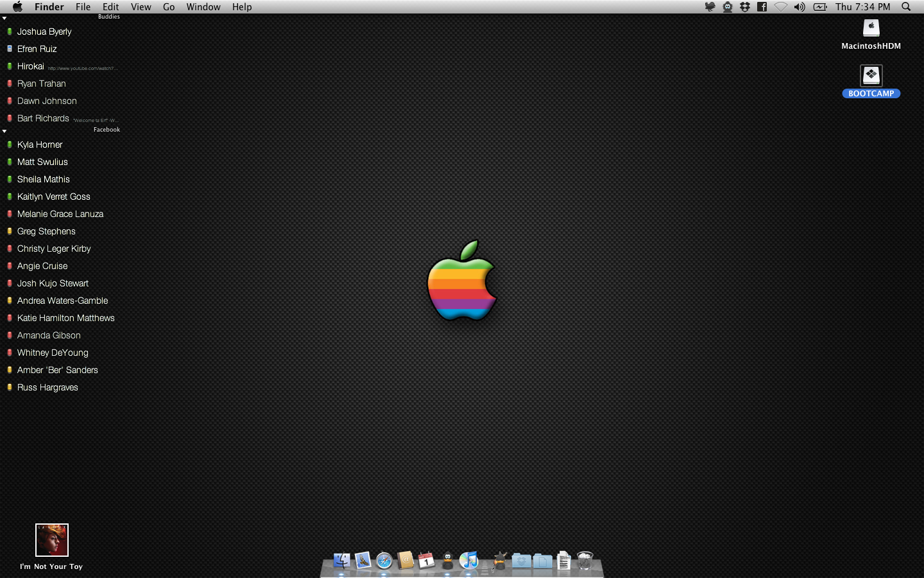Open the Go menu
This screenshot has height=578, width=924.
(x=169, y=7)
